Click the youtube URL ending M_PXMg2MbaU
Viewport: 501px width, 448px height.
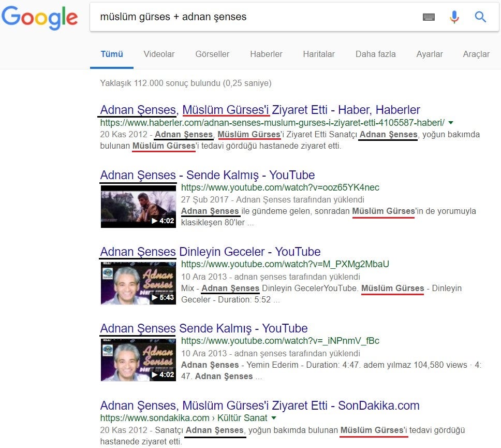(285, 264)
